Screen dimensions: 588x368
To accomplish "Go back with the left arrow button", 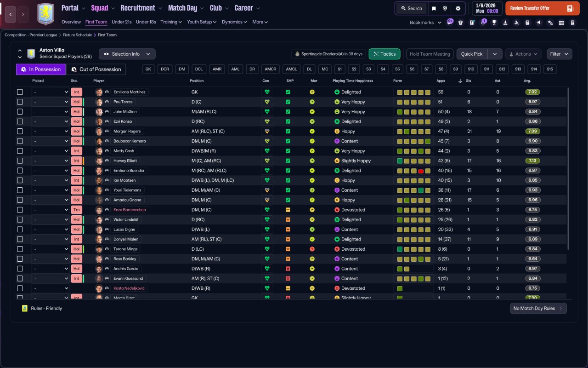I will (11, 14).
